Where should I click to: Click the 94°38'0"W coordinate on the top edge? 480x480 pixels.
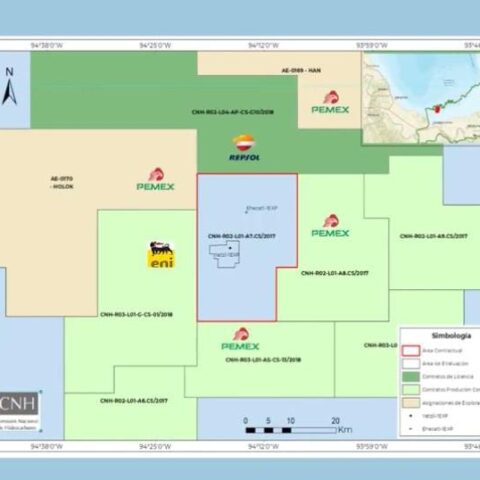tap(47, 45)
